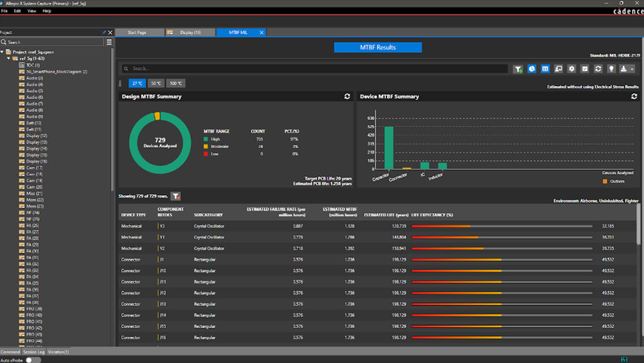Open the Project panel hamburger menu
The width and height of the screenshot is (644, 363).
tap(109, 42)
